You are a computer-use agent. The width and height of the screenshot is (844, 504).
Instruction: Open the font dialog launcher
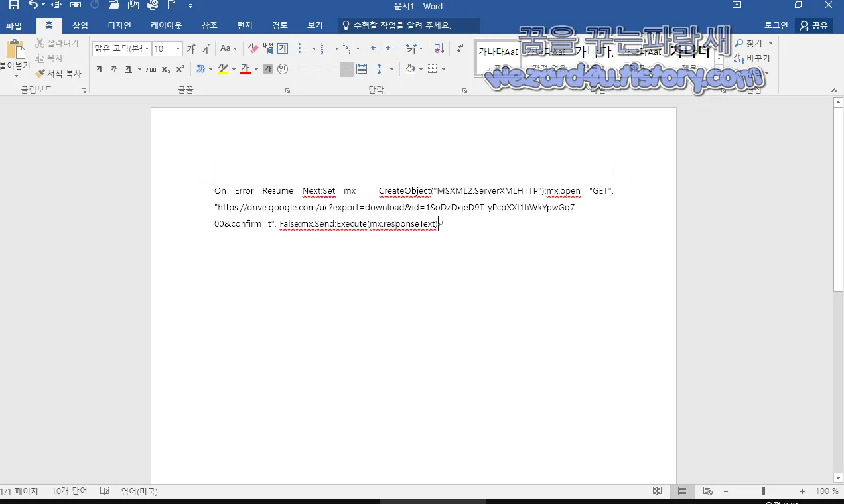coord(288,90)
